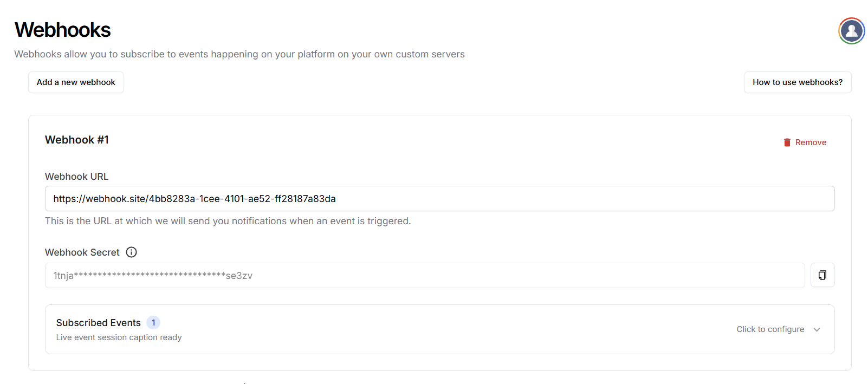Image resolution: width=868 pixels, height=384 pixels.
Task: Click the Webhook #1 heading
Action: [77, 140]
